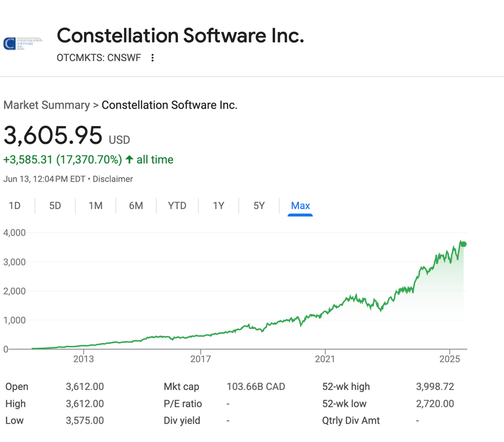Image resolution: width=504 pixels, height=442 pixels.
Task: Select the Max time range tab
Action: 300,206
